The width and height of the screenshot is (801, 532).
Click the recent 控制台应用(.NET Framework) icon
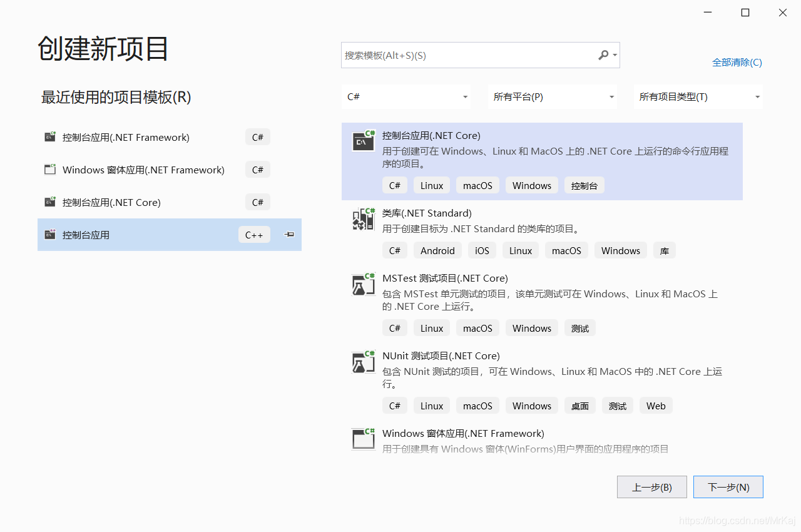pyautogui.click(x=50, y=137)
